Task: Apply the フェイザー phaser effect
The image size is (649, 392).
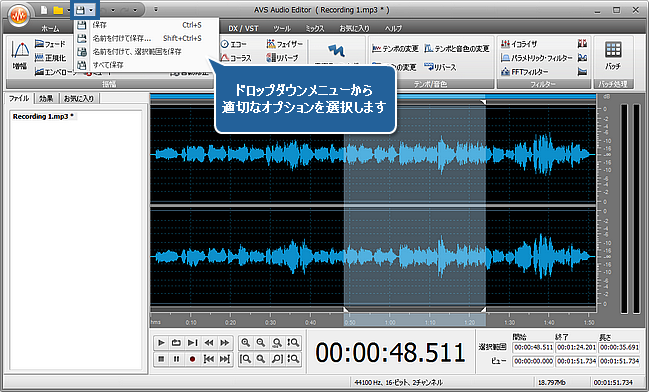Action: (x=285, y=43)
